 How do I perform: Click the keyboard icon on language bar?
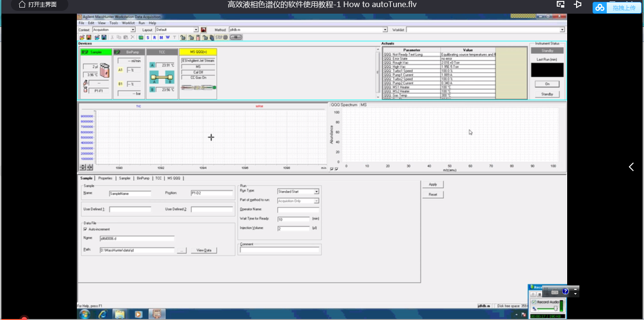coord(555,292)
